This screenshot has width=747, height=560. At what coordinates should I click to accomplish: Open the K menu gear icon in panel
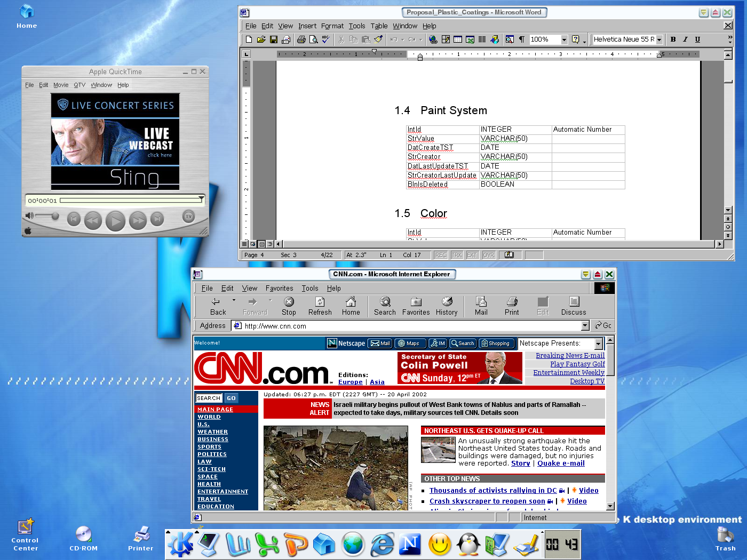[180, 545]
